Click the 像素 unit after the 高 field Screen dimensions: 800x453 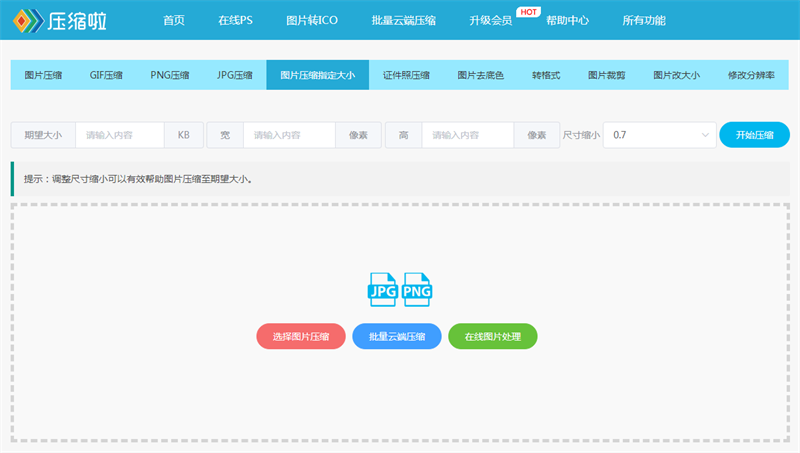tap(537, 135)
